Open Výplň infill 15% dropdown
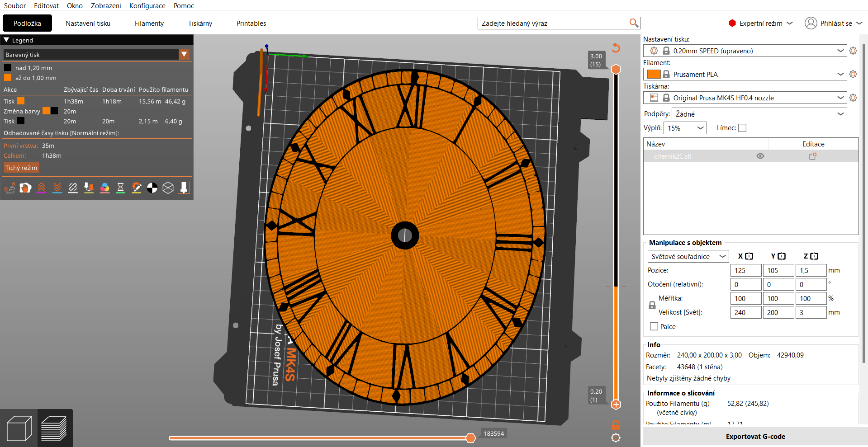 685,128
